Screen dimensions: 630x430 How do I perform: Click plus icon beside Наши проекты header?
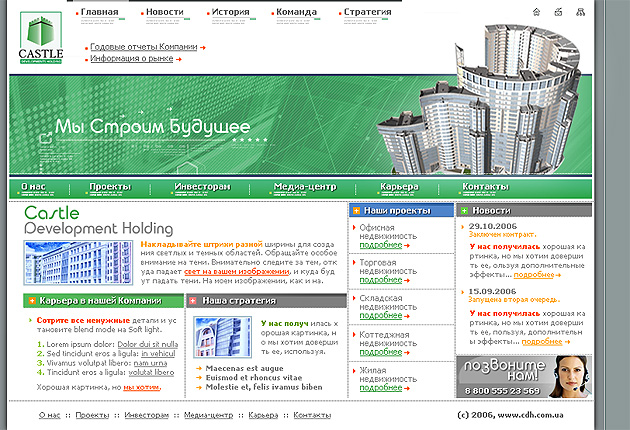[x=356, y=211]
